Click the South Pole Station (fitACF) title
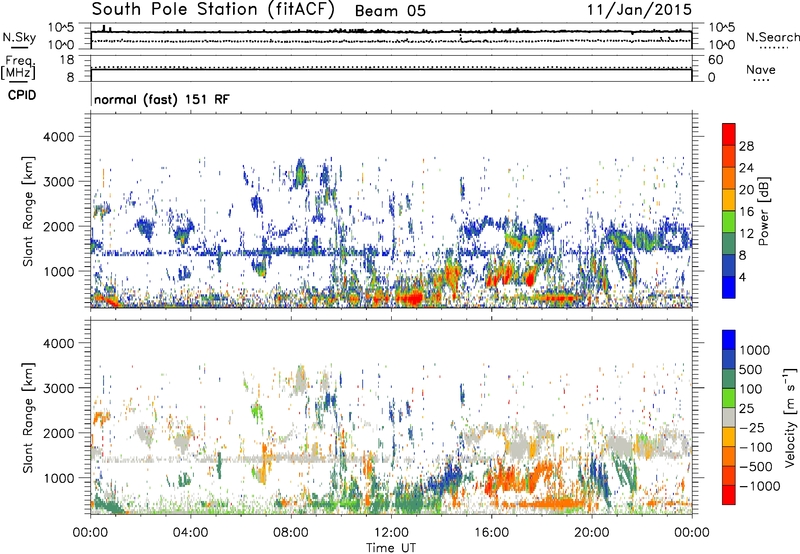This screenshot has height=554, width=800. tap(213, 9)
